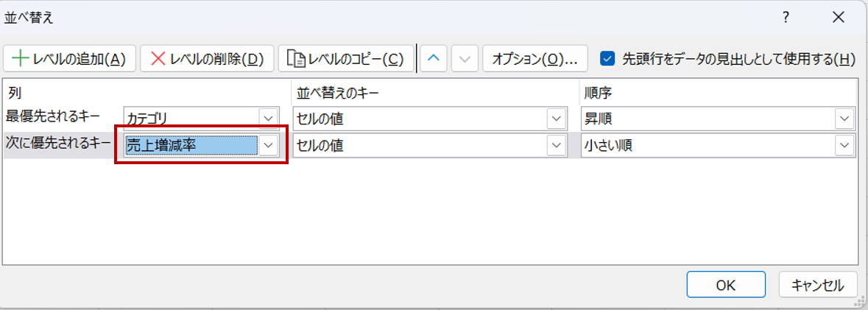The width and height of the screenshot is (868, 310).
Task: Open the first row セルの値 sort key dropdown
Action: click(x=556, y=118)
